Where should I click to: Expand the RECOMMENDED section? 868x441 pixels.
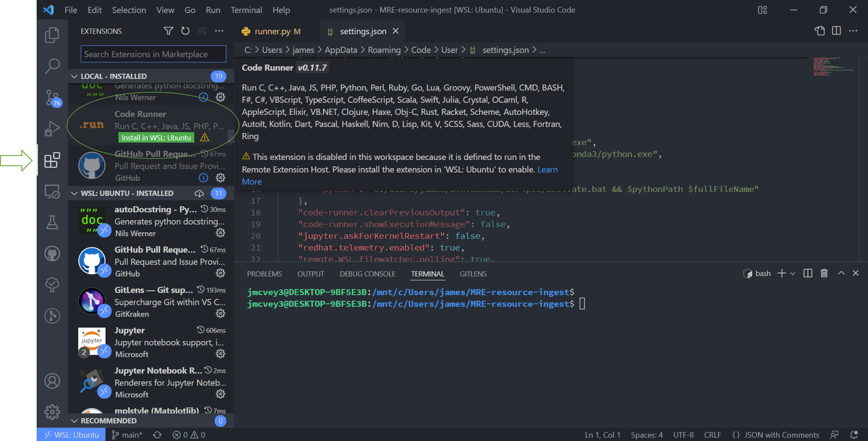pyautogui.click(x=74, y=421)
